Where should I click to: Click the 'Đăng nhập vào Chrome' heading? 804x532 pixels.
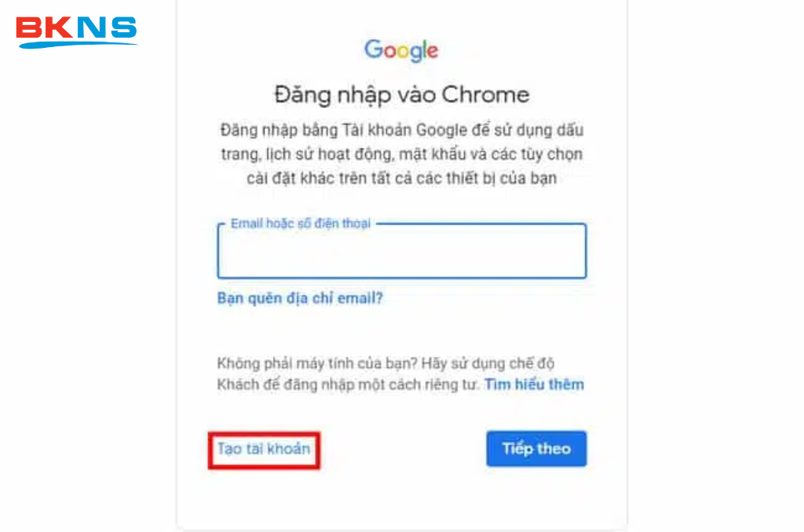(x=401, y=95)
